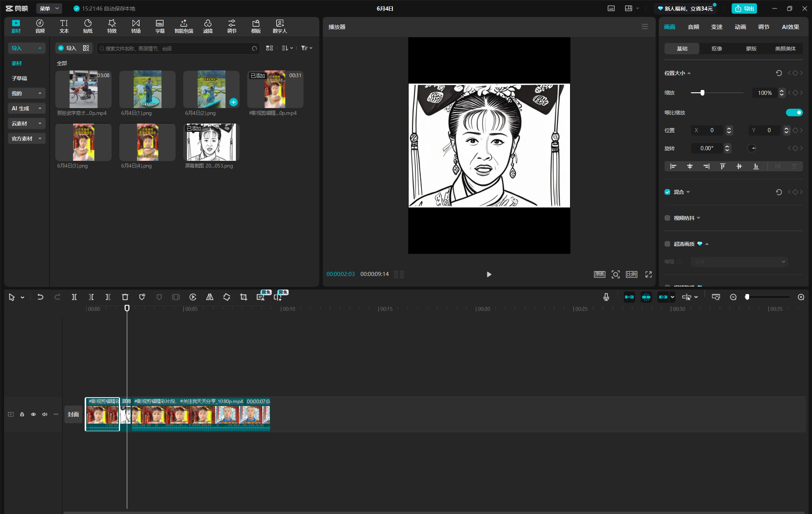The height and width of the screenshot is (514, 812).
Task: Toggle main track magnet snapping
Action: click(629, 297)
